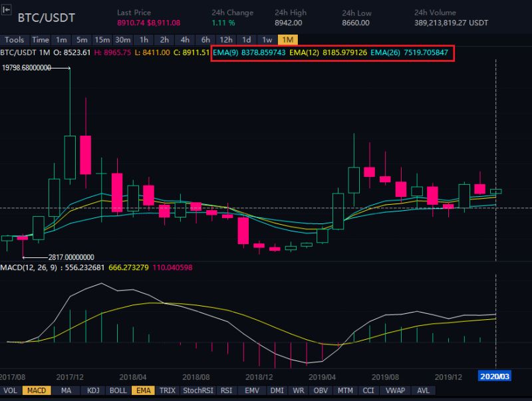Switch to the 1w timeframe
The width and height of the screenshot is (532, 401).
(266, 40)
